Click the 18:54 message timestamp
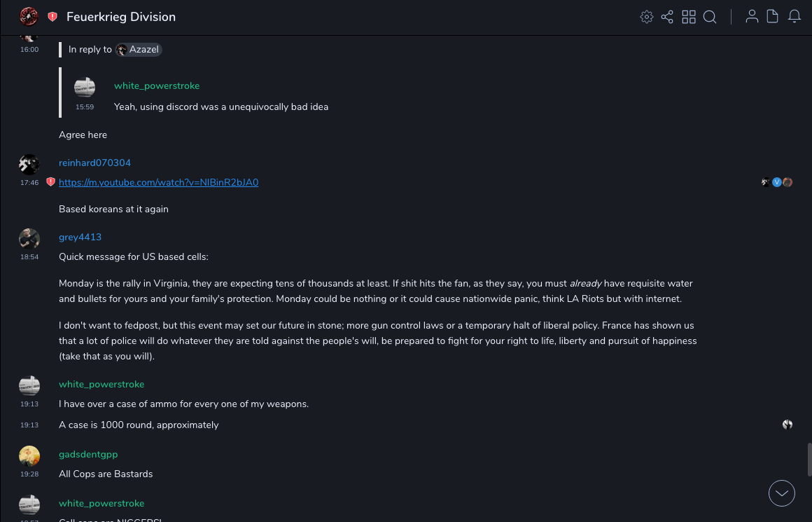Viewport: 812px width, 522px height. click(29, 257)
